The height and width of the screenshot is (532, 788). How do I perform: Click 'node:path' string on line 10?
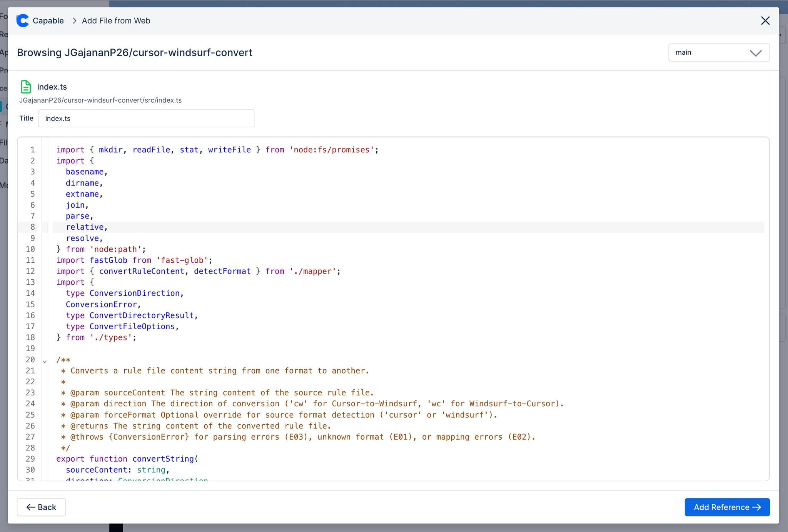[115, 250]
